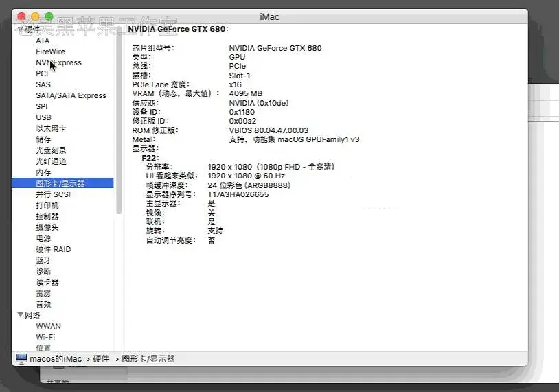Screen dimensions: 559x392
Task: Select 以太网卡 in the sidebar
Action: coord(51,128)
